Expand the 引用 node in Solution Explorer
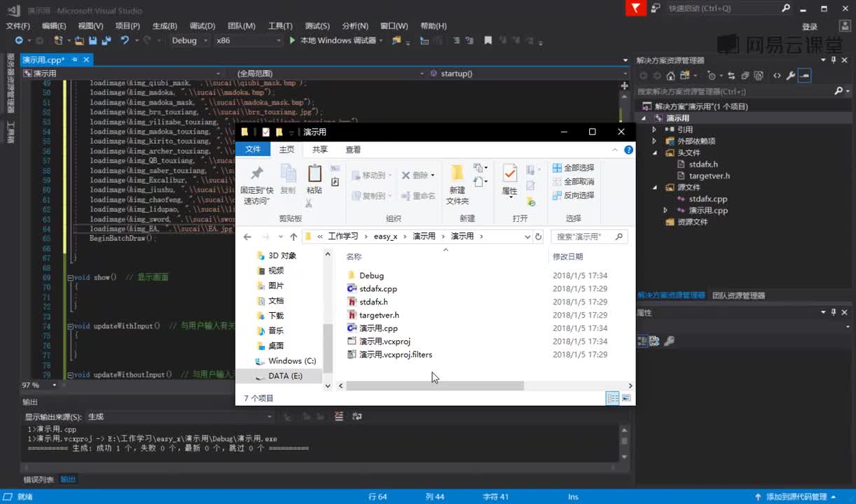 point(654,129)
